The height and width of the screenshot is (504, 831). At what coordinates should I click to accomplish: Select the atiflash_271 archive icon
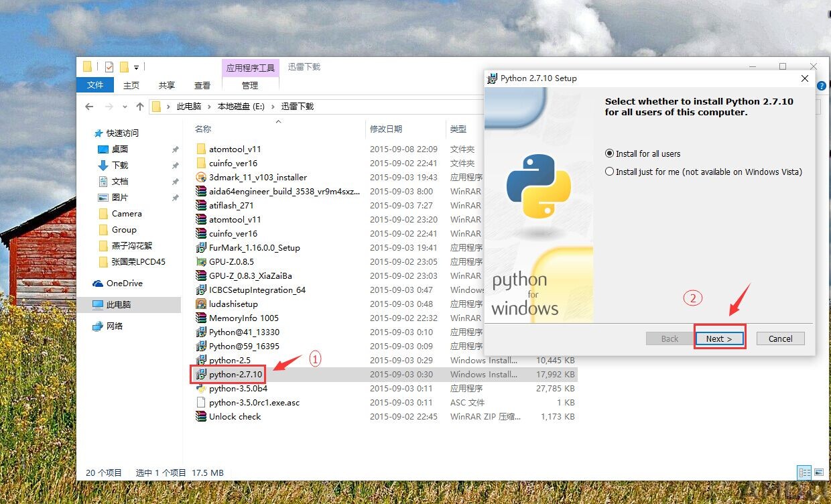201,205
